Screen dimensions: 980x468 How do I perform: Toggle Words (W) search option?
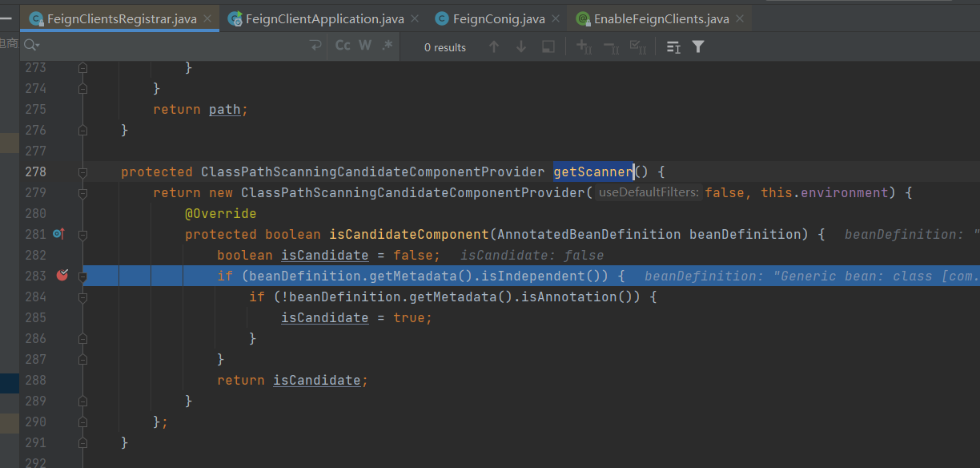tap(365, 46)
